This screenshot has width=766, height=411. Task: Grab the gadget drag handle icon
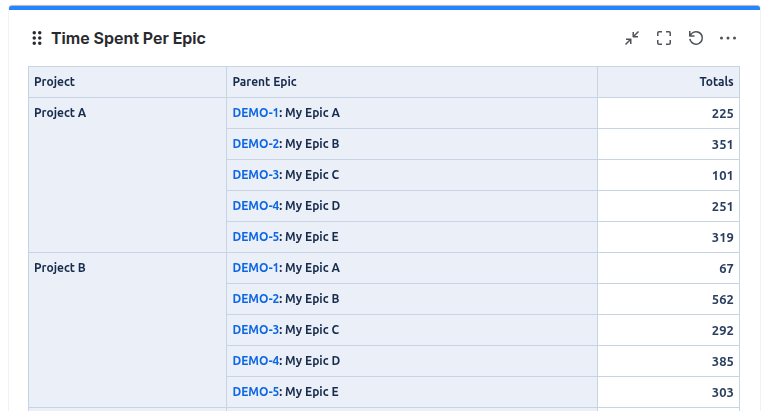pyautogui.click(x=37, y=38)
